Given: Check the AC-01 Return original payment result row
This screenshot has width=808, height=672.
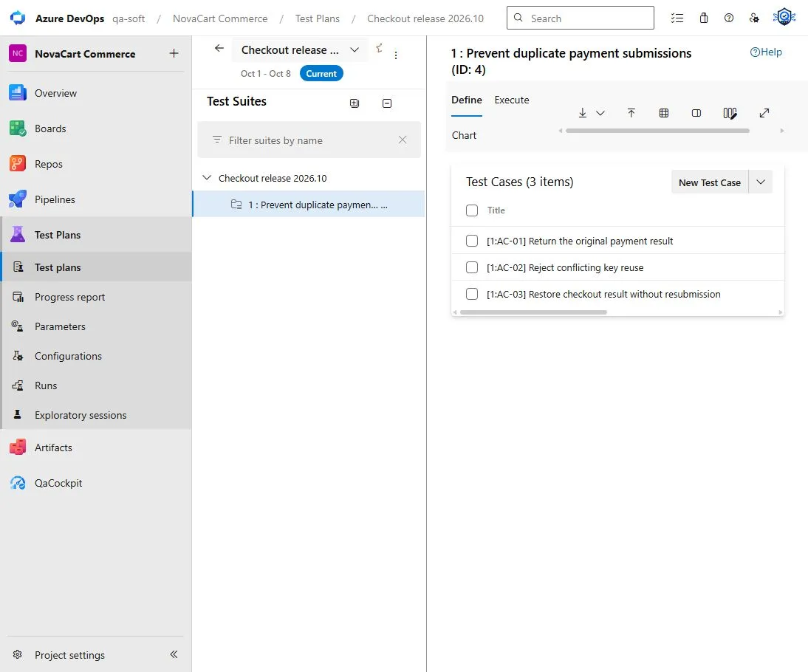Looking at the screenshot, I should 471,241.
